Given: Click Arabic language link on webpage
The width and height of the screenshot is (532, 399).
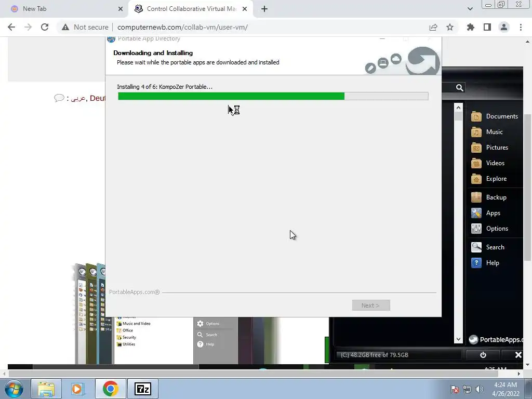Looking at the screenshot, I should tap(78, 98).
